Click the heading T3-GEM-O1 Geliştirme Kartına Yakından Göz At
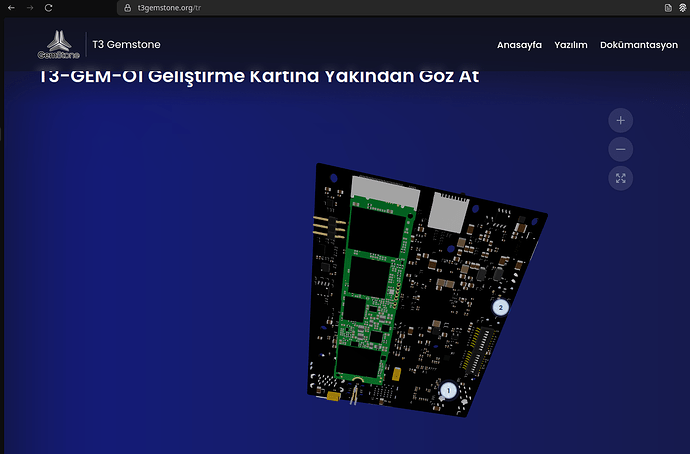Screen dimensions: 690x454 259,77
